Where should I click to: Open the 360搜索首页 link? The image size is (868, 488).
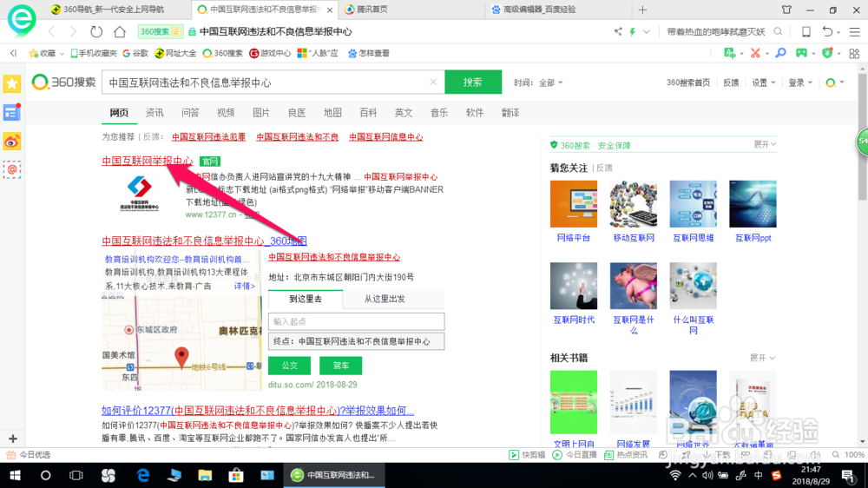pos(688,82)
